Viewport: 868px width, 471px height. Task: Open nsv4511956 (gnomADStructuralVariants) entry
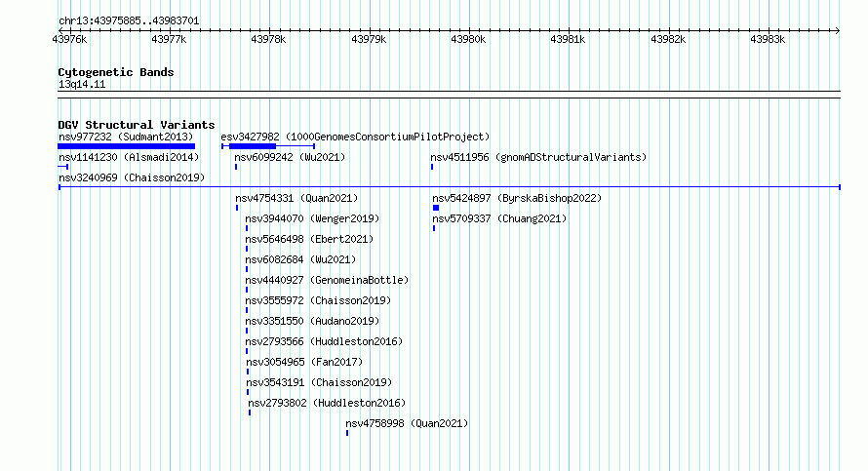point(538,157)
